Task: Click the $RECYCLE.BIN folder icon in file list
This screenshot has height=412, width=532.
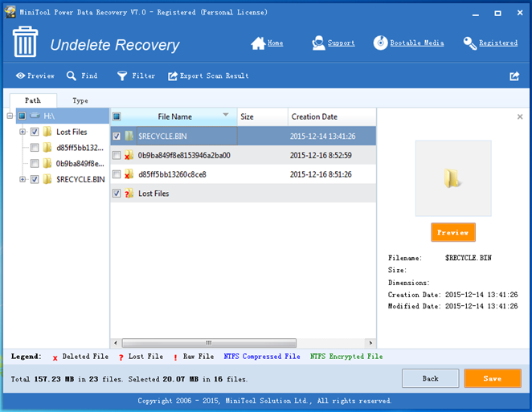Action: click(129, 136)
